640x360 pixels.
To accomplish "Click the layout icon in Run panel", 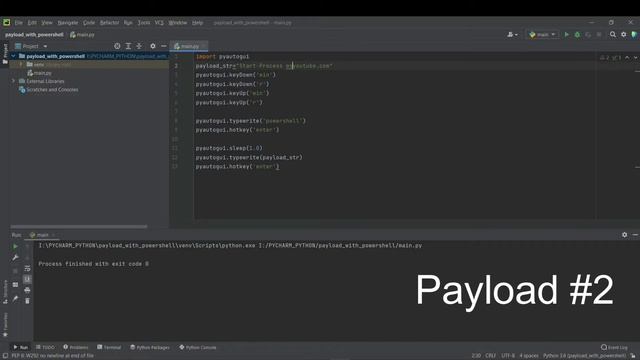I will pos(15,284).
